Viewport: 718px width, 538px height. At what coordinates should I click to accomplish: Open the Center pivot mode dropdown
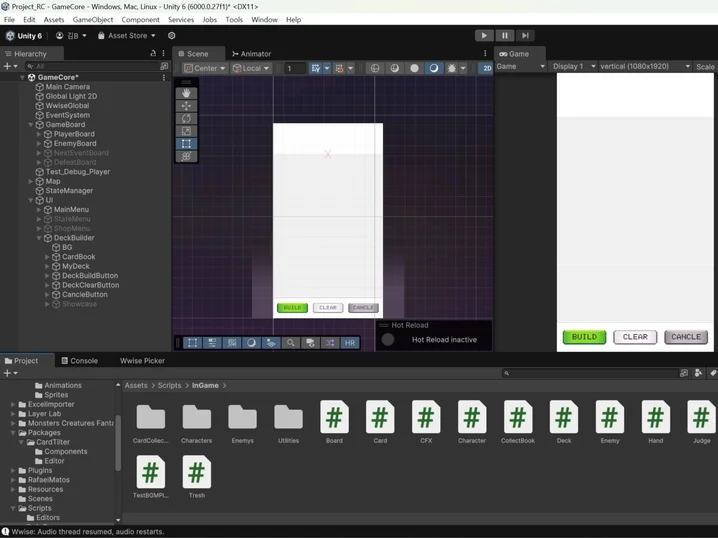tap(205, 68)
